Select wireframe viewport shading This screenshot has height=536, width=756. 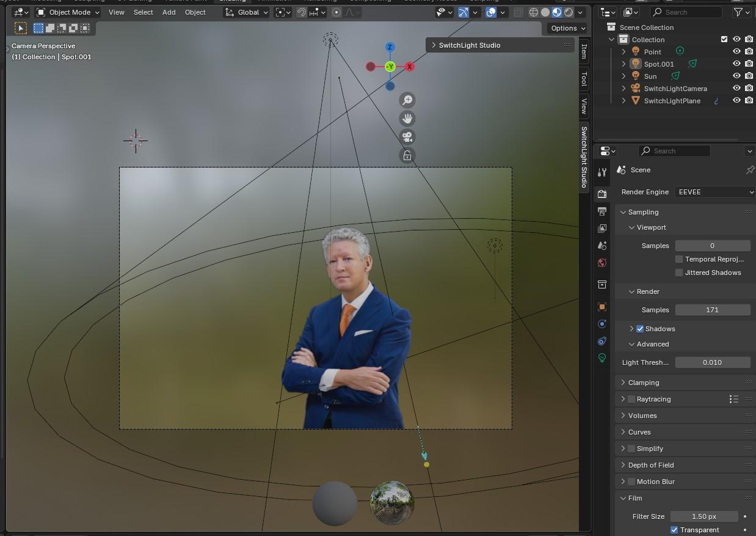(x=534, y=12)
